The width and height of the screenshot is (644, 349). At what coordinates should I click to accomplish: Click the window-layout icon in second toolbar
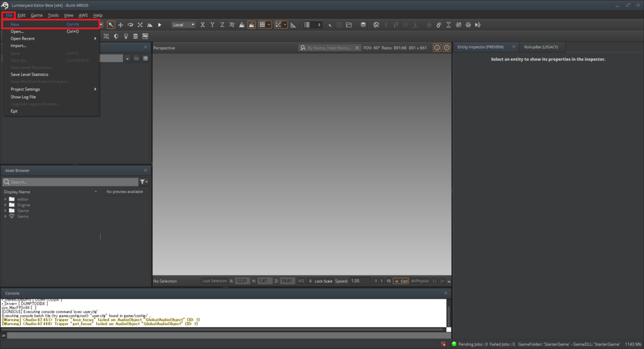click(x=145, y=36)
